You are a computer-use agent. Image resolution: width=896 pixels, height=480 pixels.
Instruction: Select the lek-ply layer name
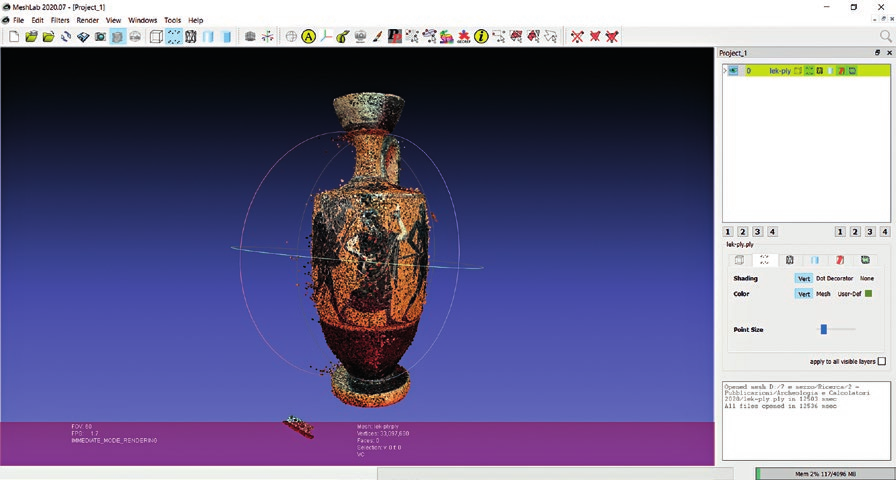click(x=780, y=71)
